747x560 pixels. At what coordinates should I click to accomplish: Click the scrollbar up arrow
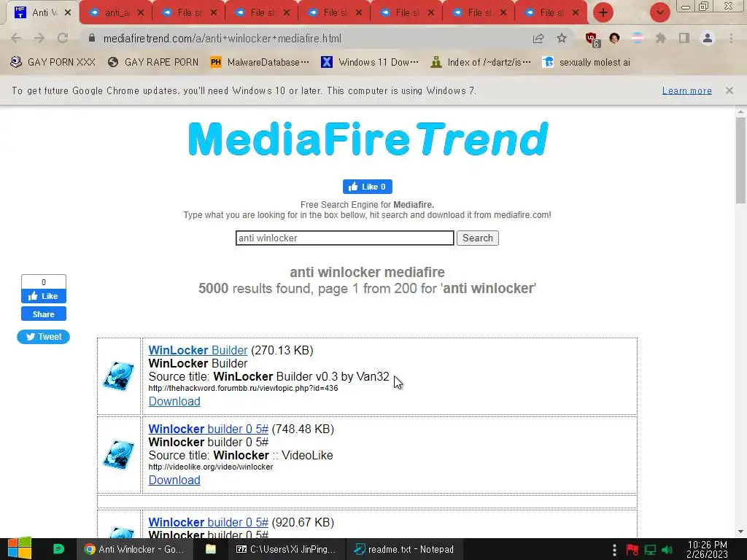click(740, 112)
